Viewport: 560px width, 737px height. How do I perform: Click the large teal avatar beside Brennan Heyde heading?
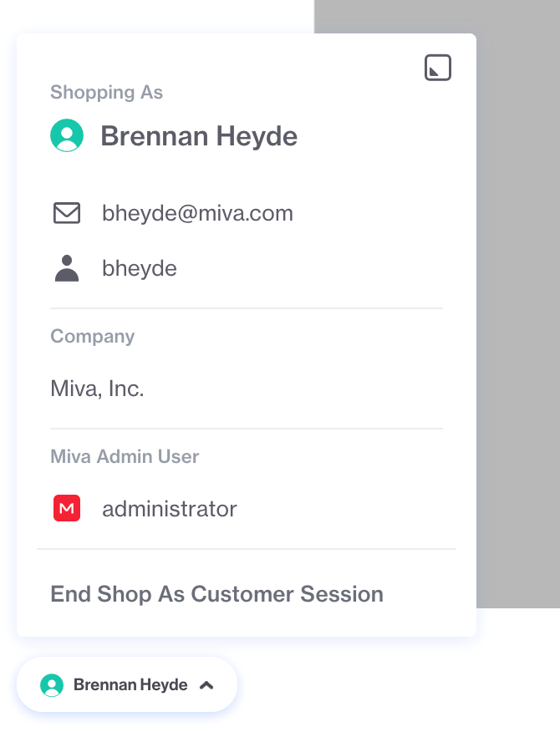point(67,135)
